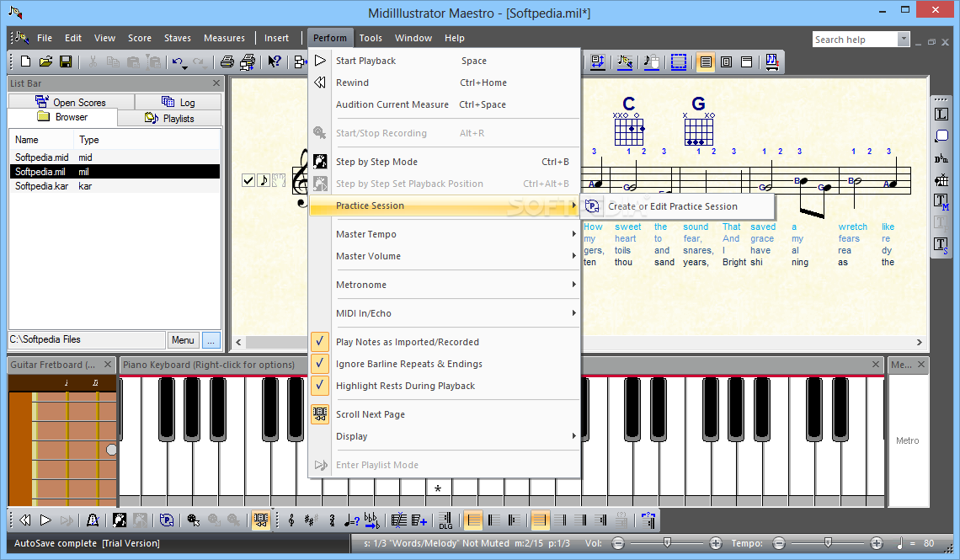The image size is (960, 560).
Task: Click the Save floppy disk icon
Action: click(66, 61)
